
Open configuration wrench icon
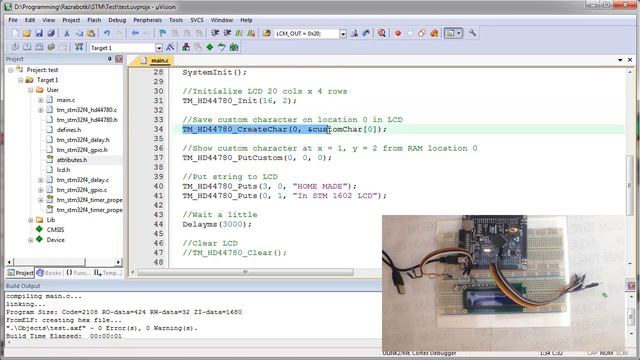point(472,33)
